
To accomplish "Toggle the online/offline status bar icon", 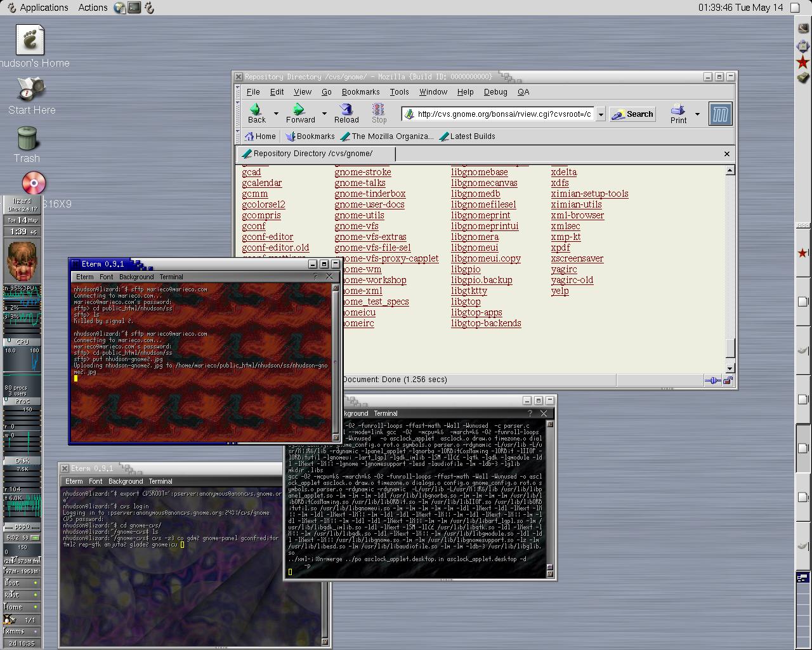I will [x=712, y=380].
